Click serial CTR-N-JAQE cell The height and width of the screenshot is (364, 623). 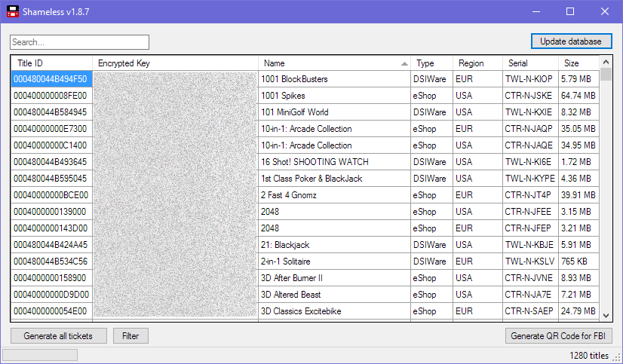point(530,145)
